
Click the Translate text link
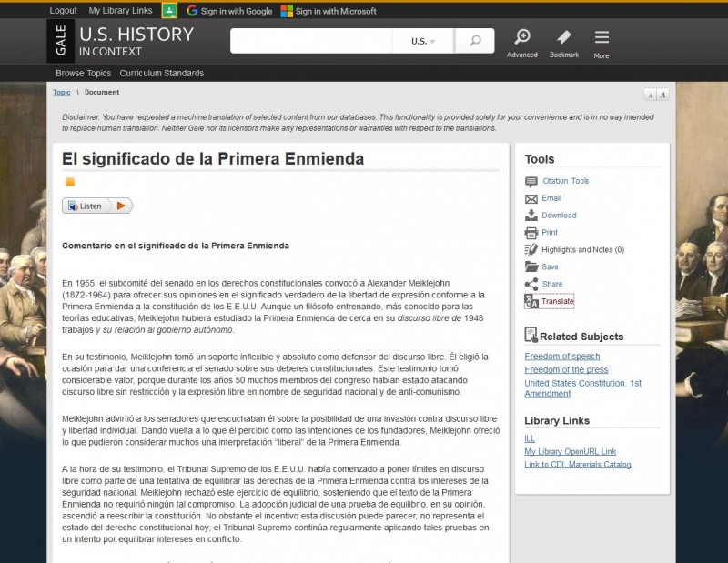(558, 301)
